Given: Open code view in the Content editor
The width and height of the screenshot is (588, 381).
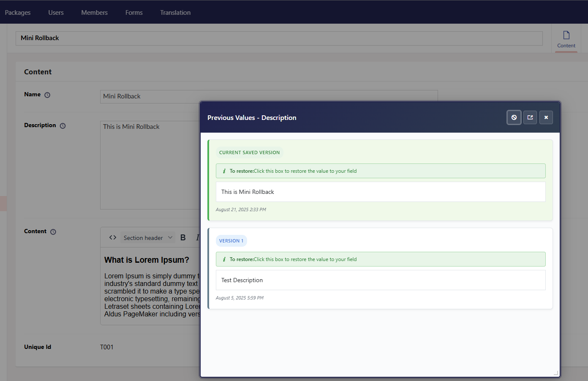Looking at the screenshot, I should coord(112,237).
